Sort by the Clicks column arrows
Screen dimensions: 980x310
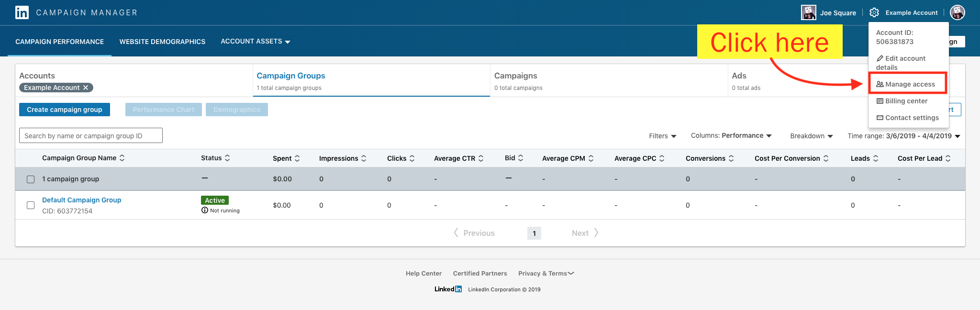[x=412, y=158]
